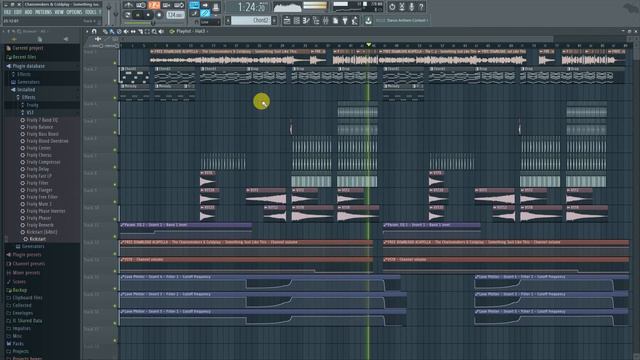Open the EDIT menu

point(18,12)
